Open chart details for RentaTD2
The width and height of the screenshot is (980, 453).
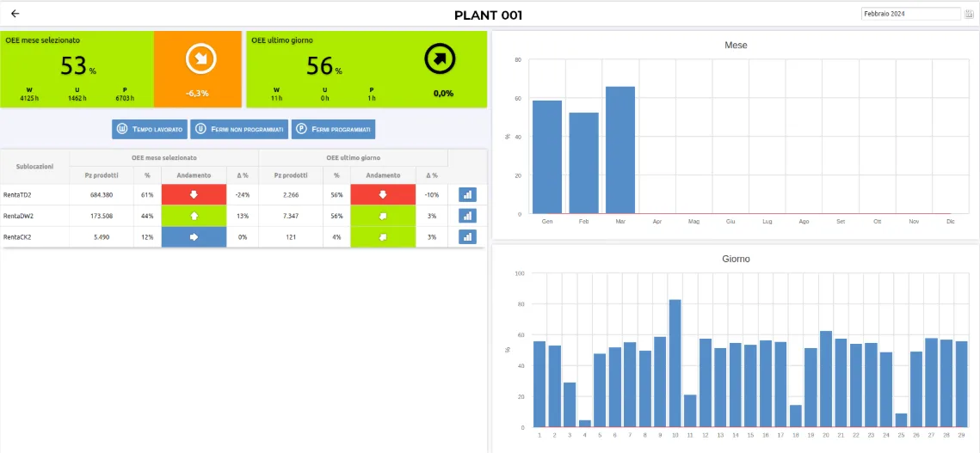[x=467, y=195]
